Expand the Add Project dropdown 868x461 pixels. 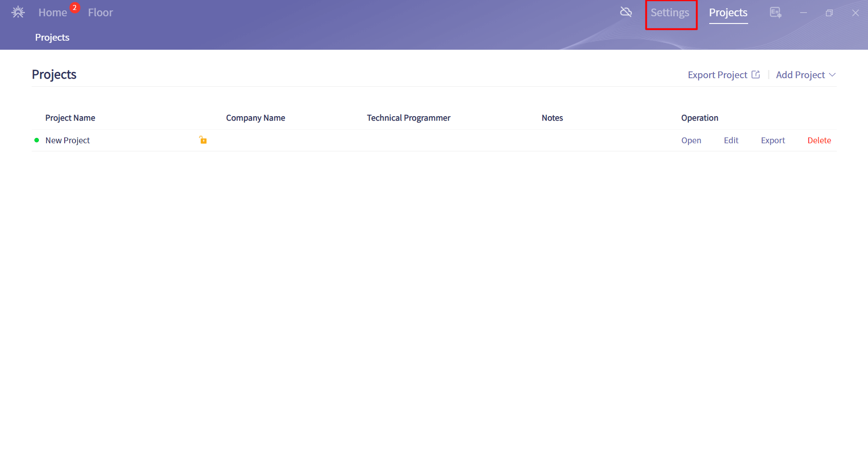coord(800,75)
